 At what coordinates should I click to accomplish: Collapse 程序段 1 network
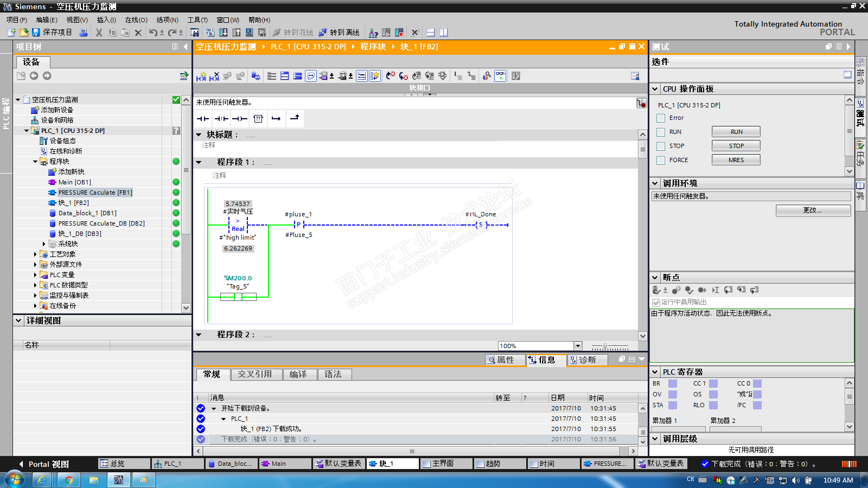pyautogui.click(x=199, y=162)
